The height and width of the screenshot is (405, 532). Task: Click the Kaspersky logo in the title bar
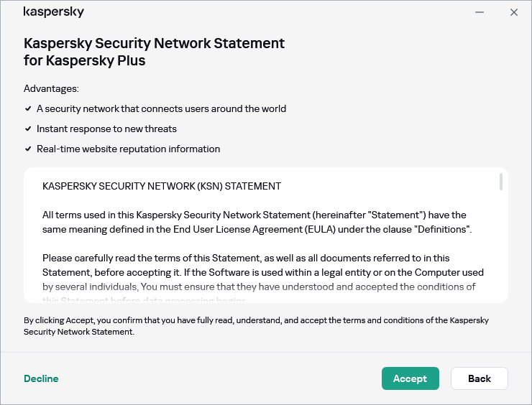tap(53, 12)
